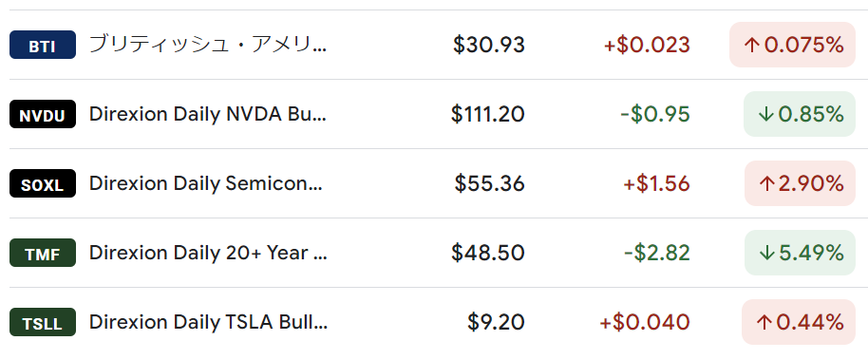
Task: Click the TSLL ticker badge
Action: (43, 322)
